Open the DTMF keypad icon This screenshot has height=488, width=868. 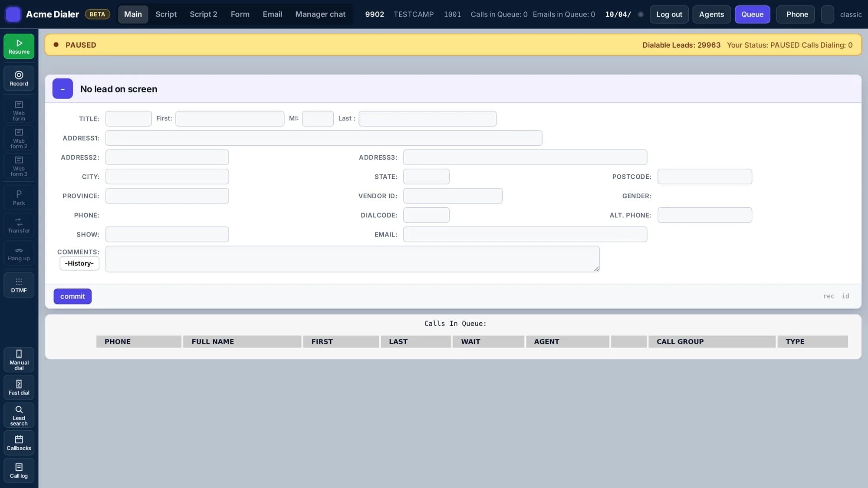tap(19, 285)
